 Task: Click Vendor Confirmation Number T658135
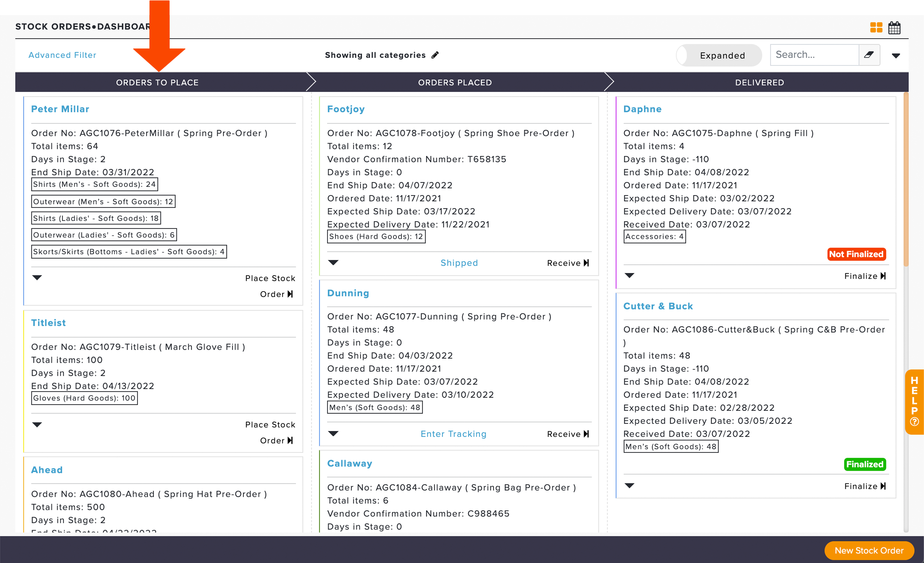(x=417, y=159)
